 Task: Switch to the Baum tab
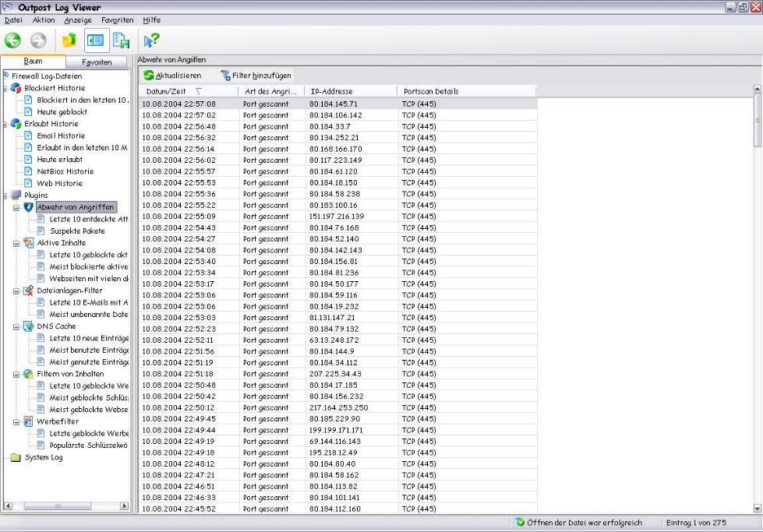tap(33, 62)
